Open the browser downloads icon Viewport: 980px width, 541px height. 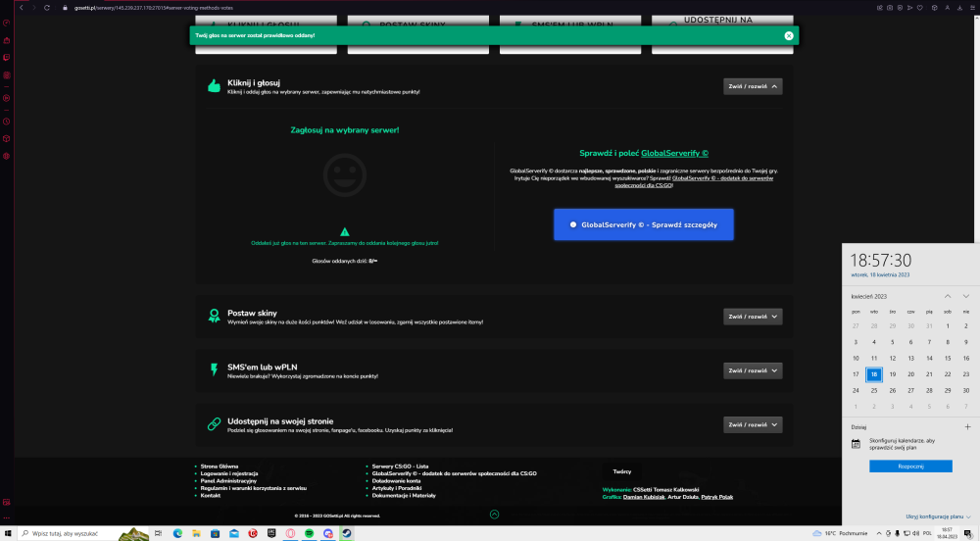tap(959, 8)
